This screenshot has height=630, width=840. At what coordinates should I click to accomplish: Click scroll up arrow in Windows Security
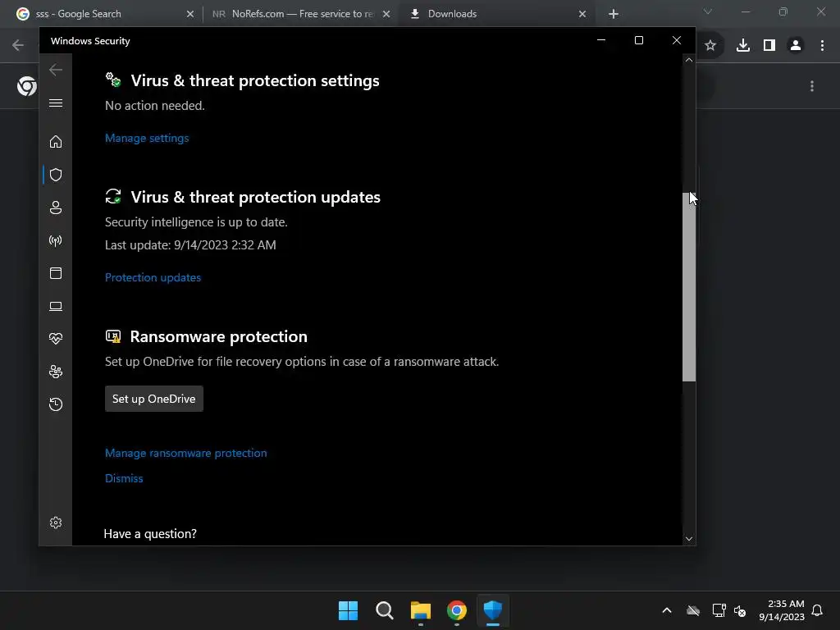point(689,61)
